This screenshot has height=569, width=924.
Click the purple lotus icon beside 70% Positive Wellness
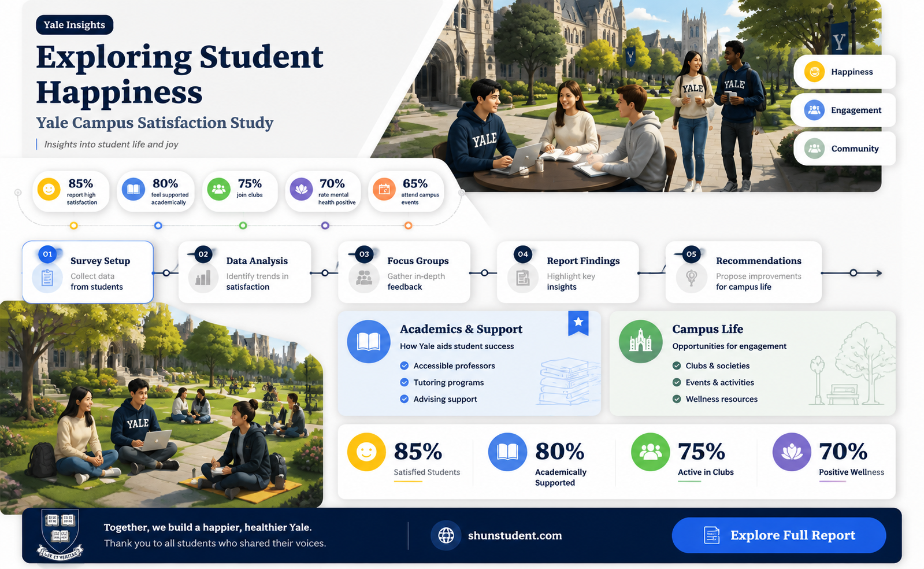[x=792, y=452]
